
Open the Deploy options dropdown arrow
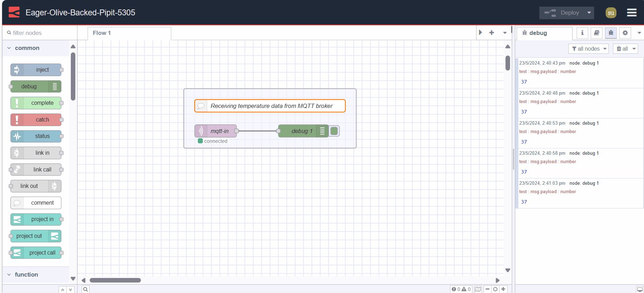pos(589,13)
